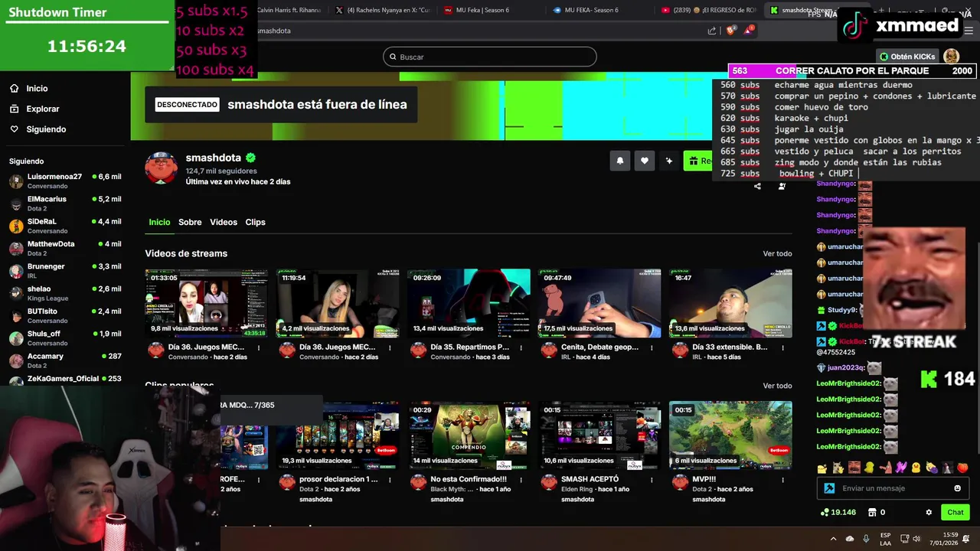The image size is (980, 551).
Task: Click the green gift subscription button
Action: pos(698,161)
